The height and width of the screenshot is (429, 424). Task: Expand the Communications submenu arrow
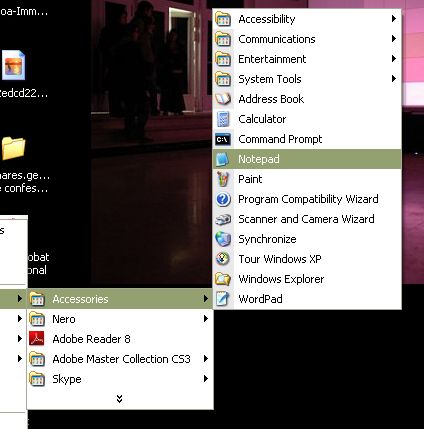point(394,39)
